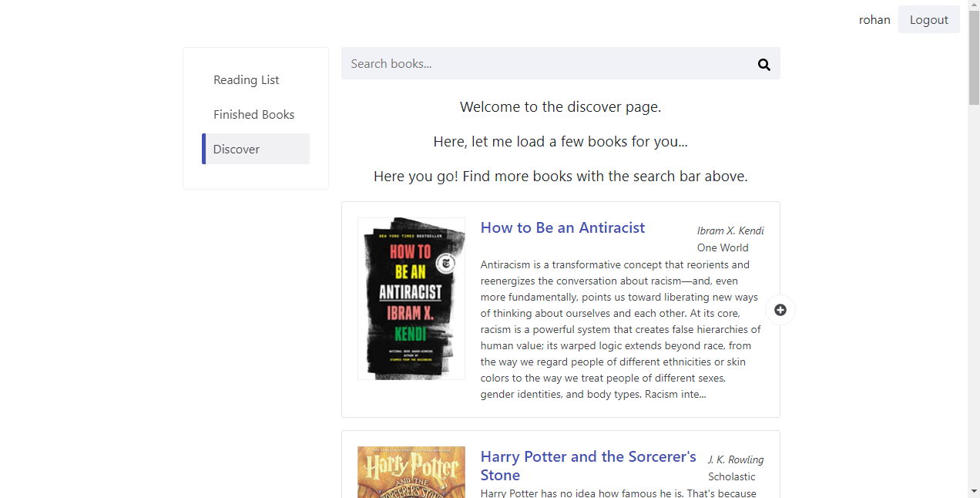Open the How to Be an Antiracist title link
Viewport: 980px width, 498px height.
click(x=562, y=227)
